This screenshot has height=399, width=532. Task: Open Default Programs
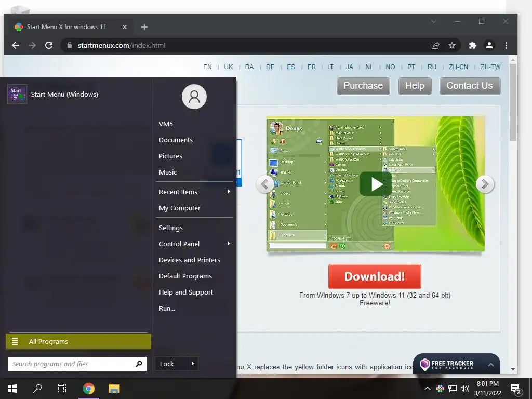(x=185, y=276)
